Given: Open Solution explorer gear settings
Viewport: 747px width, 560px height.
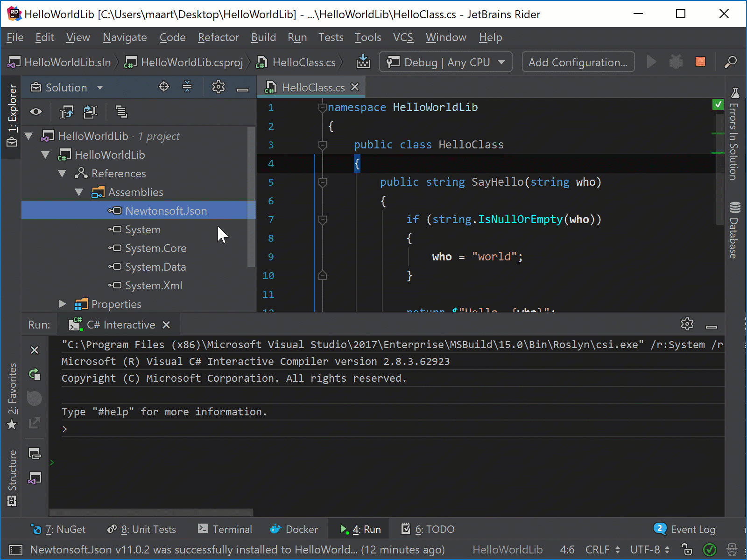Looking at the screenshot, I should click(x=218, y=87).
